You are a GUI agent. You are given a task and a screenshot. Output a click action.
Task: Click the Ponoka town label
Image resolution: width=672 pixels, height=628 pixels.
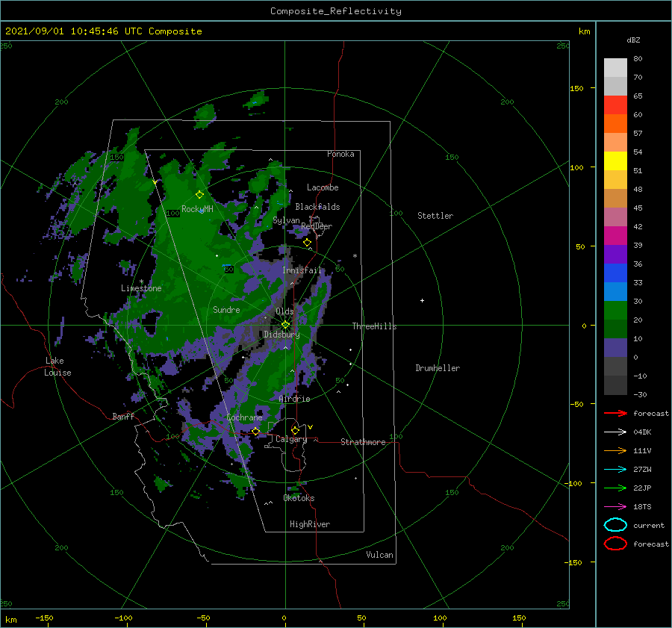[340, 154]
